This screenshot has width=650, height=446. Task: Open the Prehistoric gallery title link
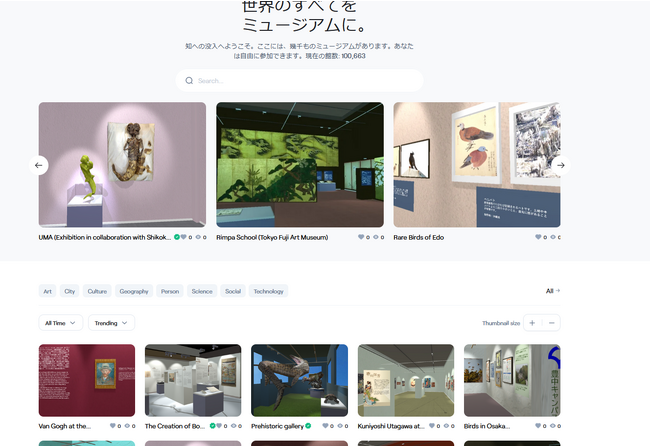277,426
